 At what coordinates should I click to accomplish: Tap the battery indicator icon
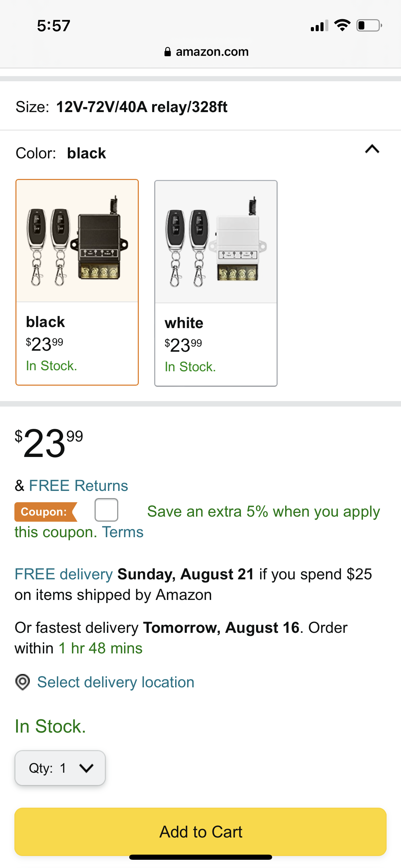(x=369, y=25)
